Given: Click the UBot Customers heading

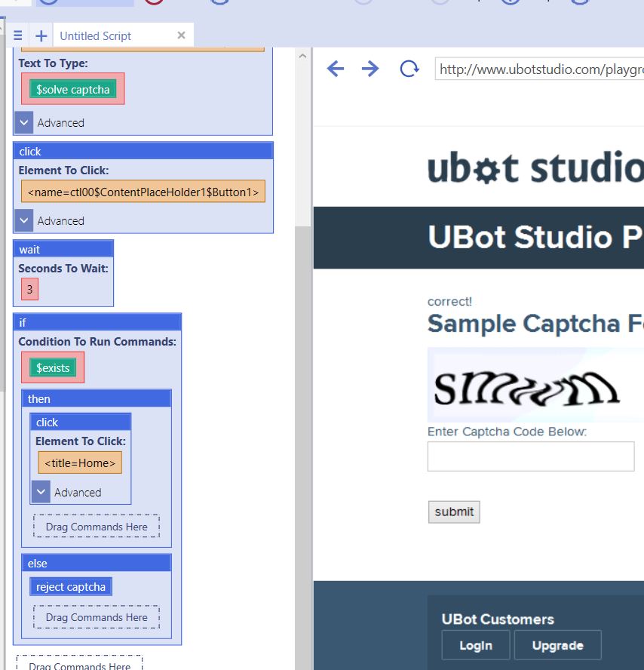Looking at the screenshot, I should (x=498, y=619).
